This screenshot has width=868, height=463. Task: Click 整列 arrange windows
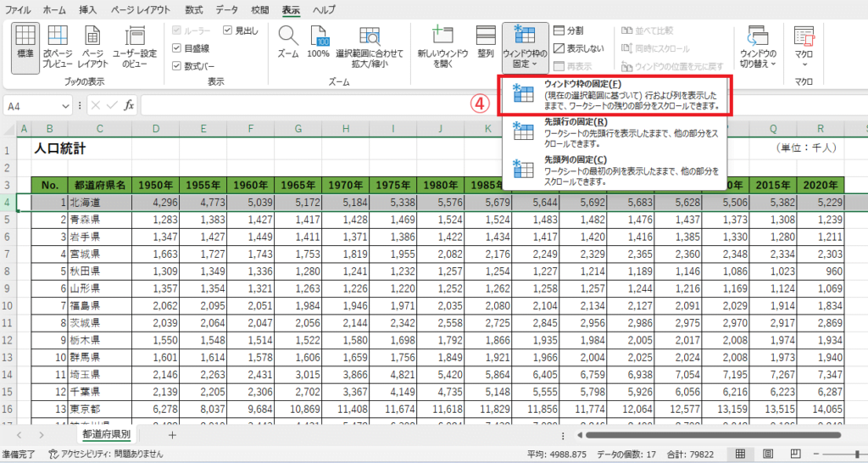(x=486, y=43)
